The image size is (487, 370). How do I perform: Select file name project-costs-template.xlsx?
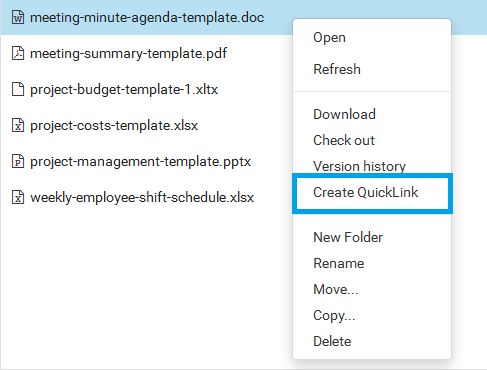click(x=114, y=125)
